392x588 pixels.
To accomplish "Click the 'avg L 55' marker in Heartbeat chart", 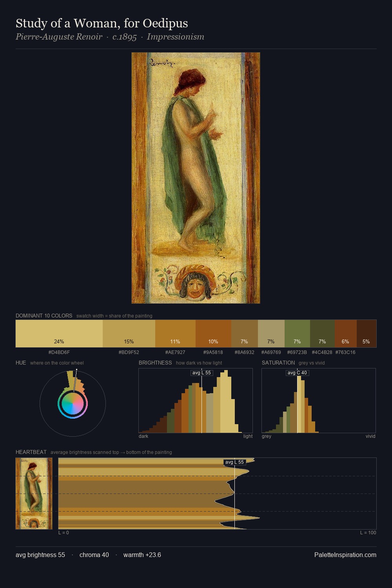I will (x=234, y=462).
